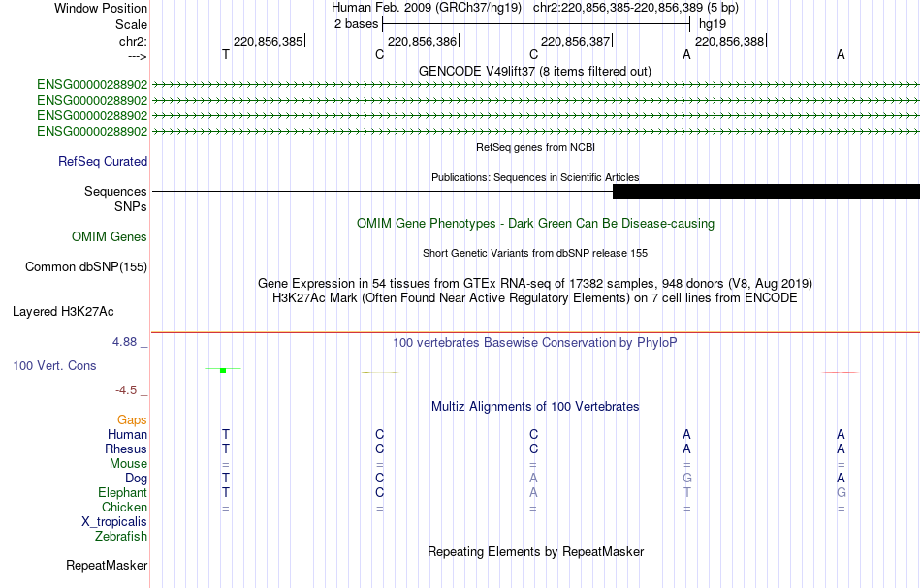The width and height of the screenshot is (921, 588).
Task: Click the -4.5 PhyloP lower scale value
Action: click(x=126, y=390)
